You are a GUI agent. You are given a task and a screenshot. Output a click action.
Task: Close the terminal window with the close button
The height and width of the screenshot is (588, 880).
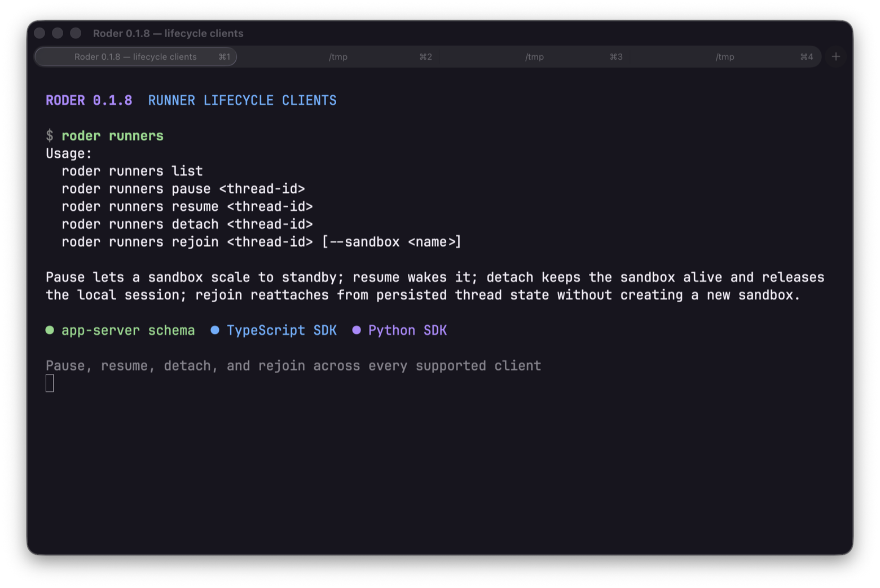(x=39, y=33)
